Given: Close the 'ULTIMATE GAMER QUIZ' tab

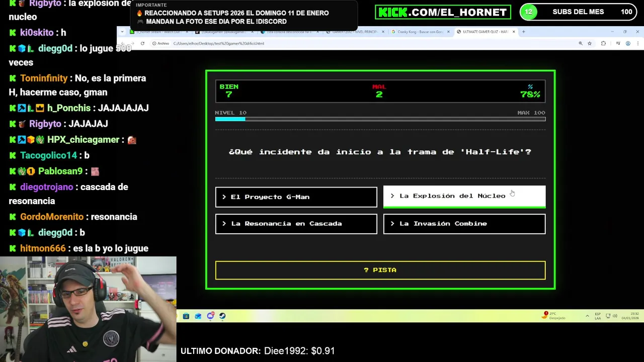Looking at the screenshot, I should click(514, 32).
